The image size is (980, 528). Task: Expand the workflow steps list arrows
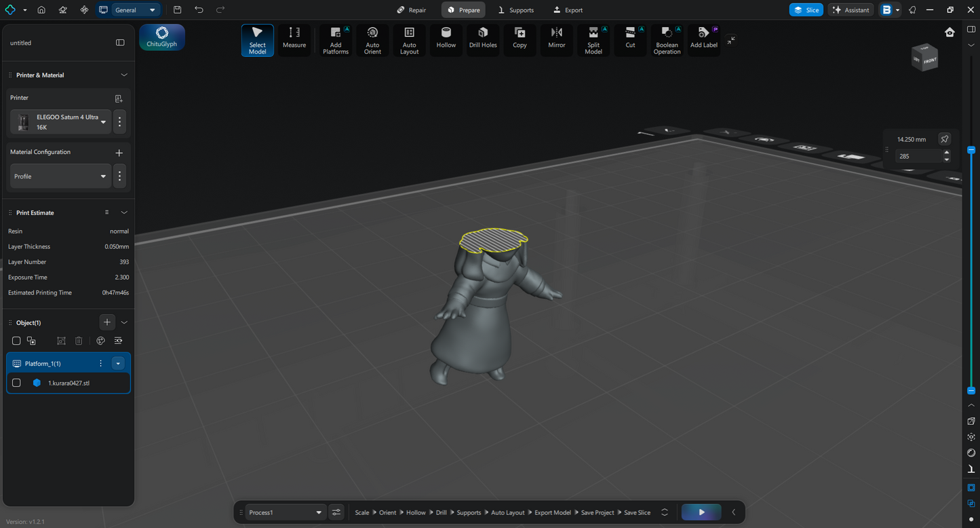click(665, 512)
